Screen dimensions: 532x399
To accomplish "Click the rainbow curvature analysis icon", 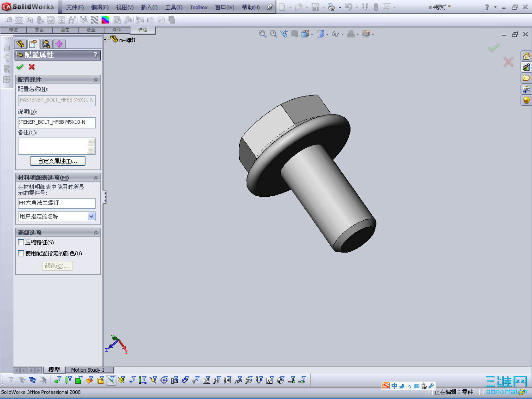I will [x=105, y=20].
